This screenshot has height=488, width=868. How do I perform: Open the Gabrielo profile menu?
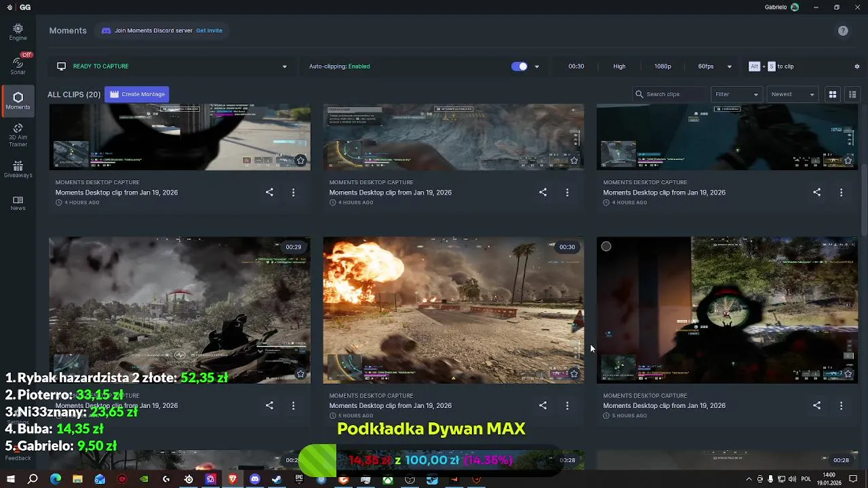pos(781,7)
